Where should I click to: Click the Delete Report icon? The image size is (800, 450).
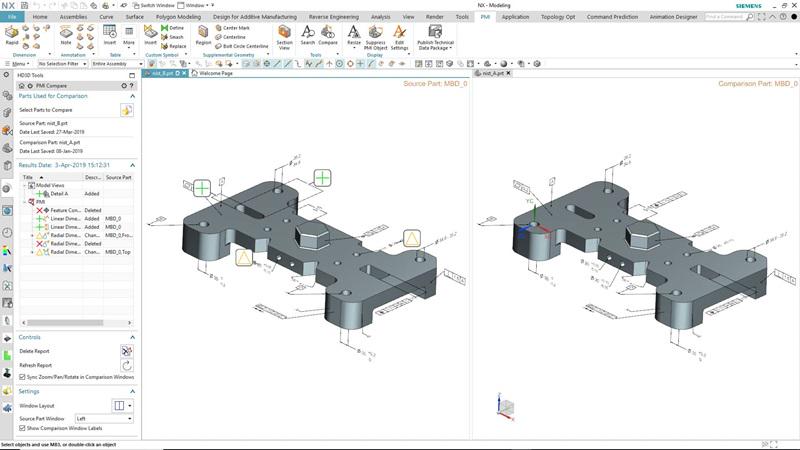pyautogui.click(x=127, y=351)
